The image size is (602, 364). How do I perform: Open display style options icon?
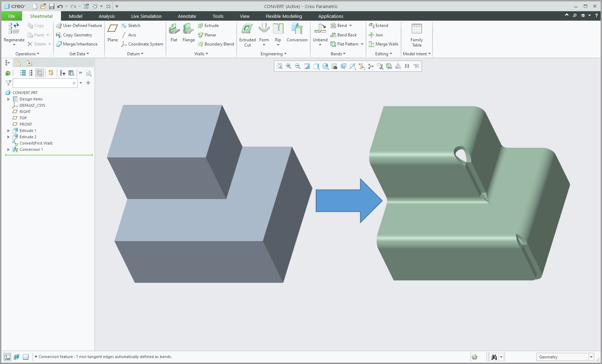pos(316,66)
